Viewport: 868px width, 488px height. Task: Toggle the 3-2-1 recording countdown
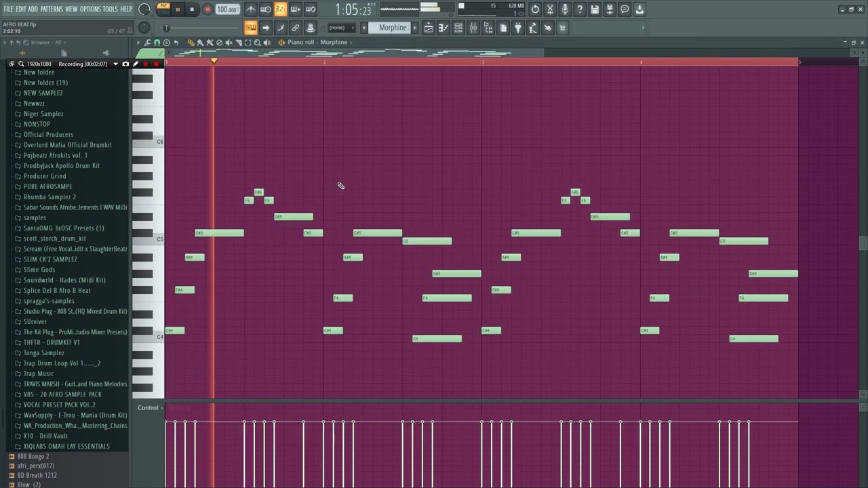(280, 9)
